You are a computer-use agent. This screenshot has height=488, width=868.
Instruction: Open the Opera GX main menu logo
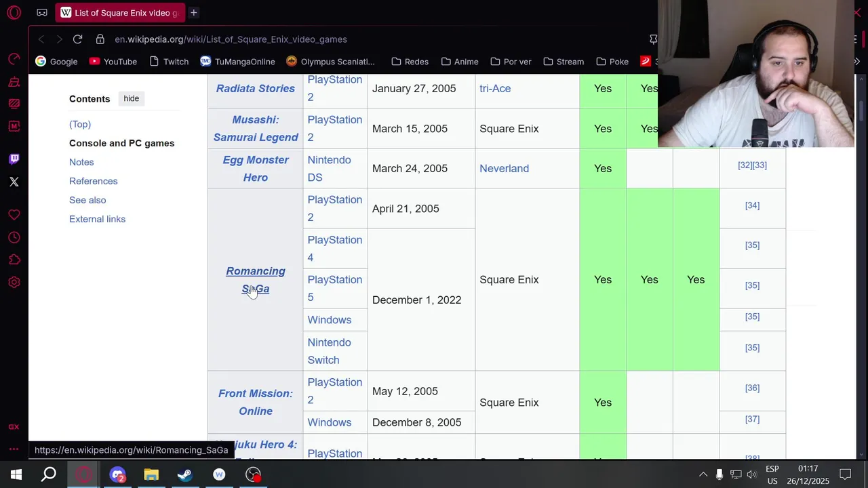tap(14, 12)
